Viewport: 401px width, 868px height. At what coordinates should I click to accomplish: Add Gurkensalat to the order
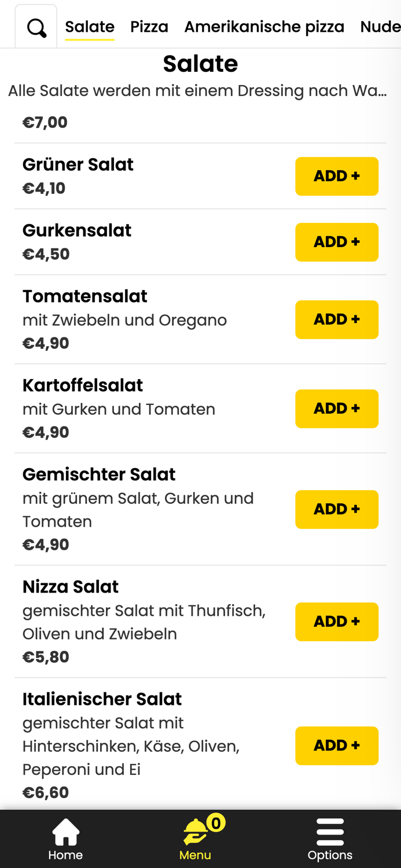point(337,242)
